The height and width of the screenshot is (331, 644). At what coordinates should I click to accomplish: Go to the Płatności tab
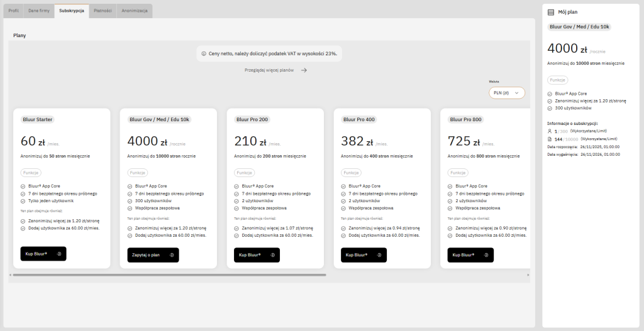click(x=103, y=11)
